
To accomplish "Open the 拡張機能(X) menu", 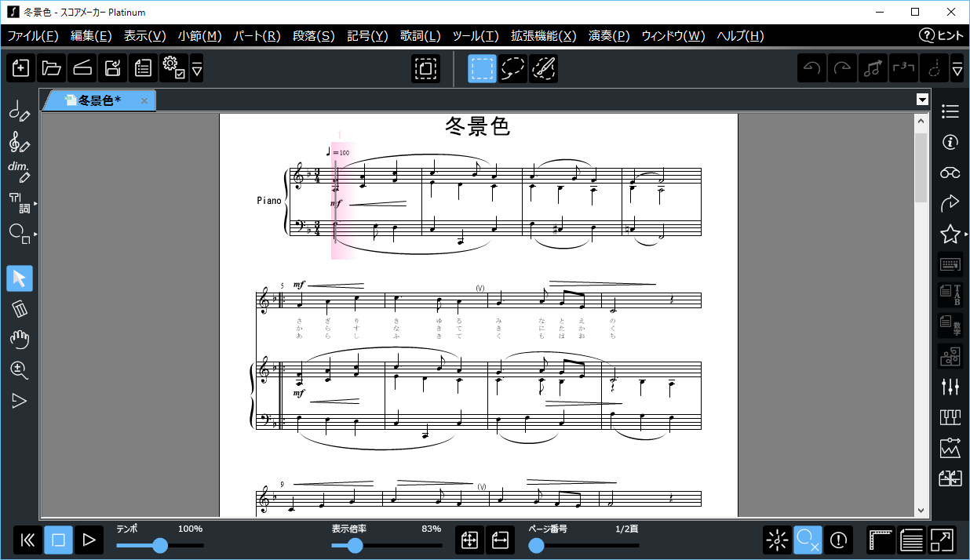I will click(544, 36).
